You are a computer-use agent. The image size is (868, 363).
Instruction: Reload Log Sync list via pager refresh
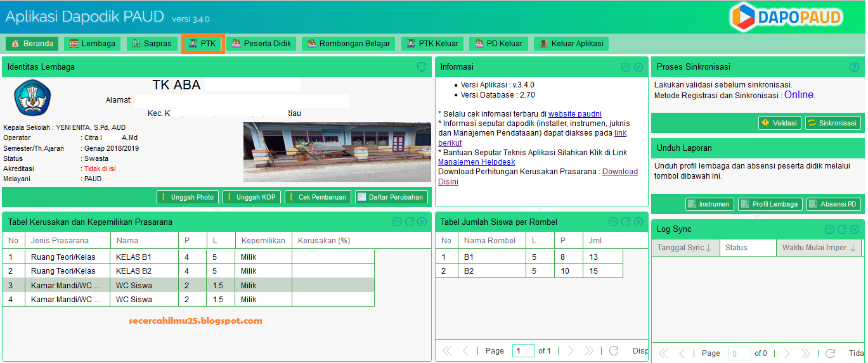tap(830, 353)
